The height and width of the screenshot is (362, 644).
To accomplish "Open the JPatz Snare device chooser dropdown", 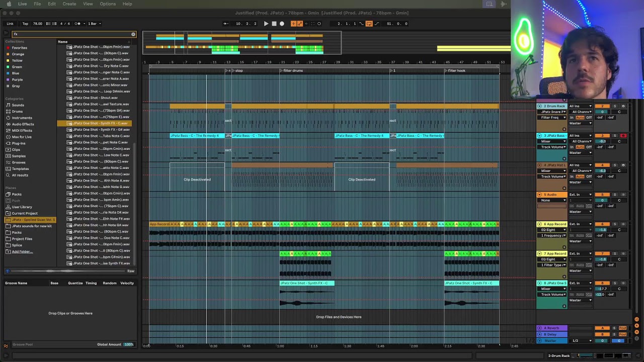I will [552, 112].
